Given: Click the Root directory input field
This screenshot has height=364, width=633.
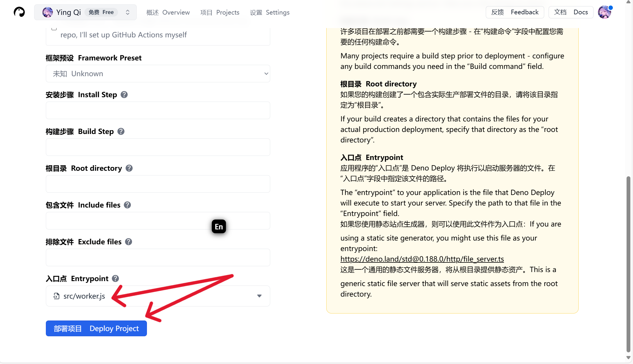Looking at the screenshot, I should tap(158, 184).
